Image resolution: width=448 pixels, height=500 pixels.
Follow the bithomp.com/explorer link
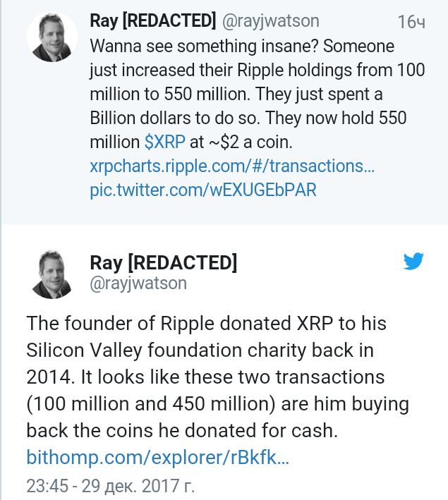(158, 457)
